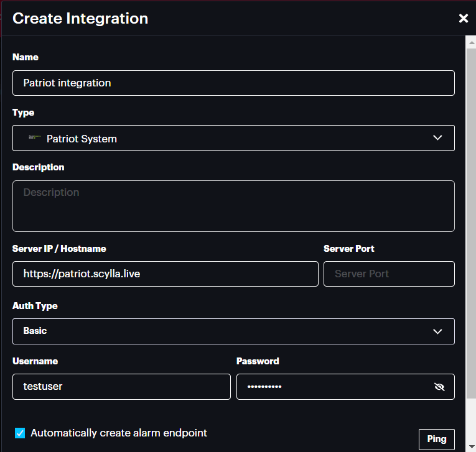Viewport: 476px width, 452px height.
Task: Click the scrollbar down arrow
Action: 471,446
